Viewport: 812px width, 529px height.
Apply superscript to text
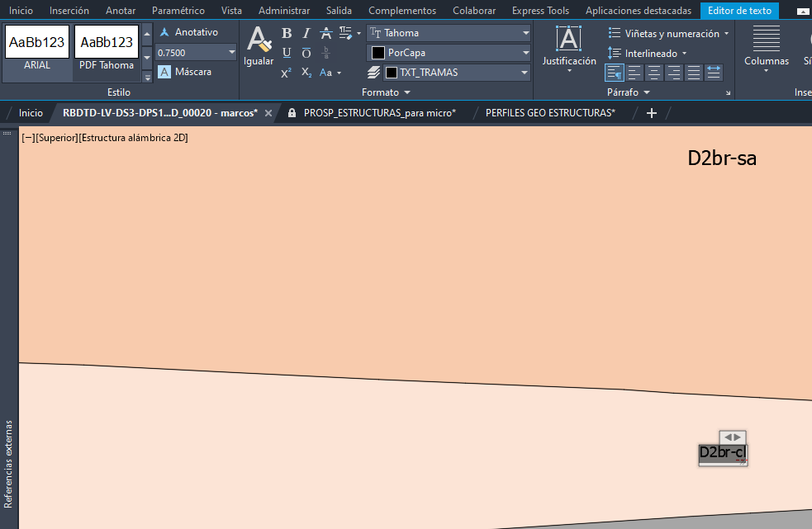[x=286, y=73]
